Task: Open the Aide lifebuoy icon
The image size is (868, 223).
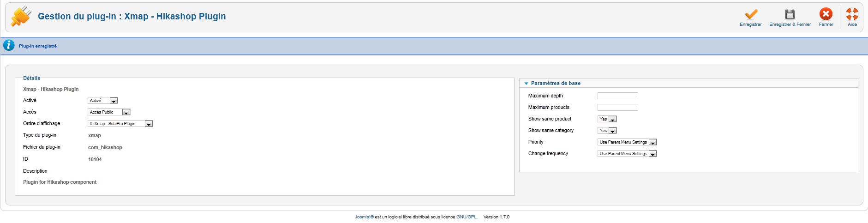Action: coord(852,14)
